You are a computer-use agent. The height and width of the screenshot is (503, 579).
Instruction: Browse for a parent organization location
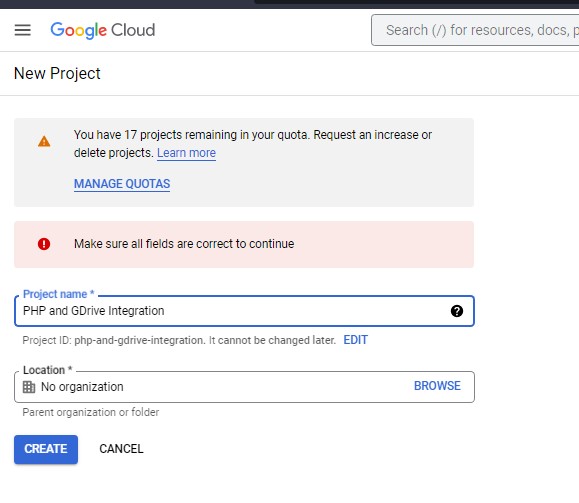click(437, 386)
